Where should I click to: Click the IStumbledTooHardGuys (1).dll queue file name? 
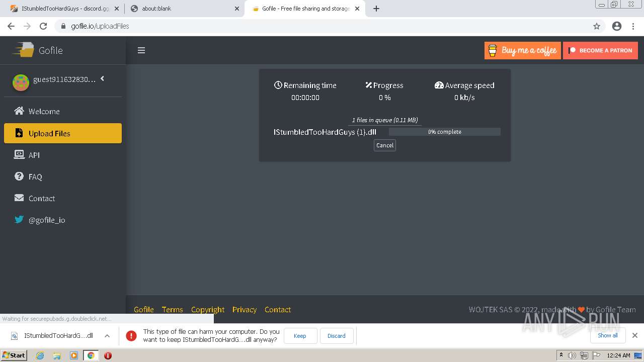pos(325,132)
